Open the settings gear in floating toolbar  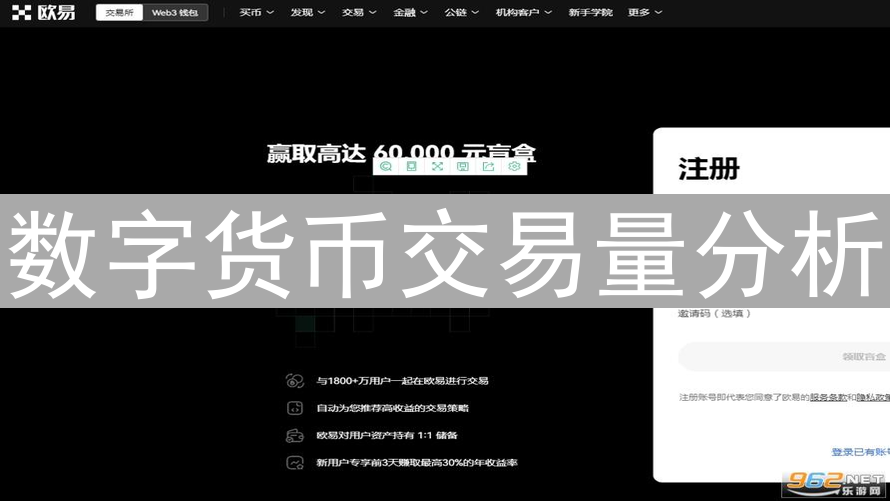[514, 166]
